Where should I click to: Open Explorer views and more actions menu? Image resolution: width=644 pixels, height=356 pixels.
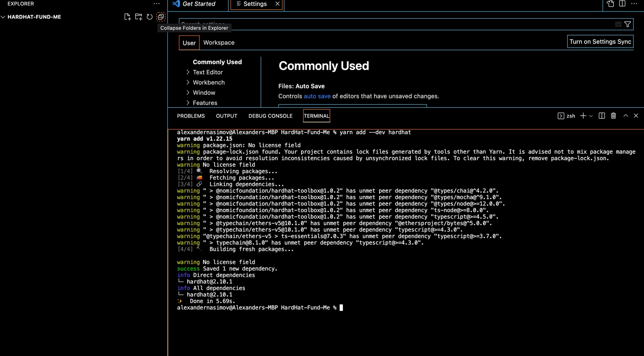(157, 4)
